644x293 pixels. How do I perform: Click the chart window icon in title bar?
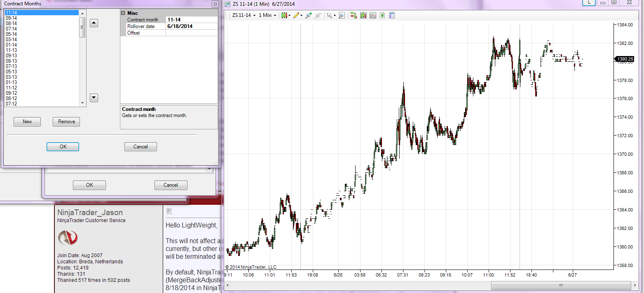coord(227,4)
